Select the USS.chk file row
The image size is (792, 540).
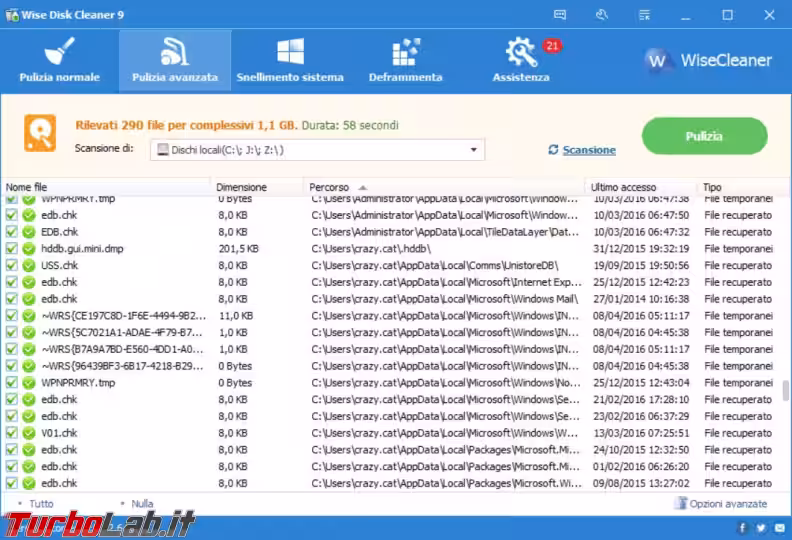tap(394, 265)
